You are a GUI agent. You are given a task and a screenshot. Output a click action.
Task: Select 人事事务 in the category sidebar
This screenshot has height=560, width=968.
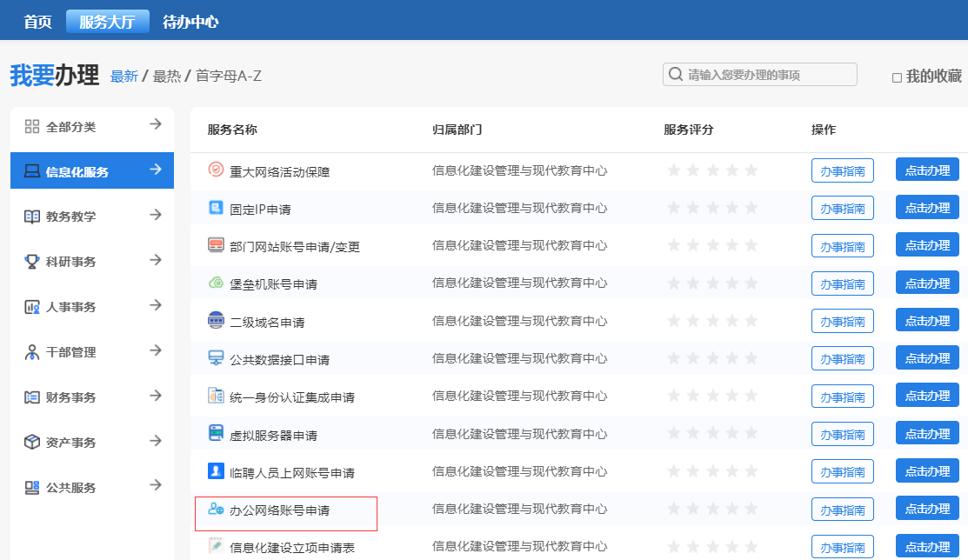pos(71,307)
